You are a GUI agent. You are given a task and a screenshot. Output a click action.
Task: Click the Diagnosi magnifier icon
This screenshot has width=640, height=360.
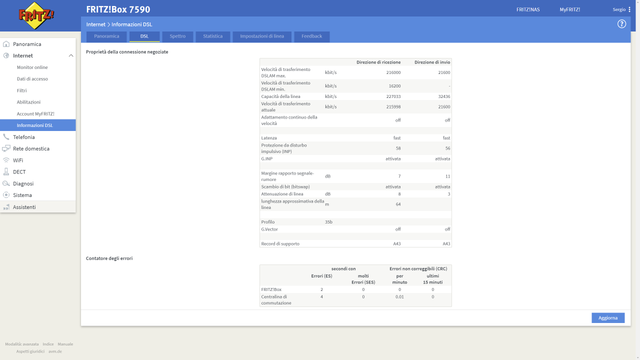tap(6, 184)
